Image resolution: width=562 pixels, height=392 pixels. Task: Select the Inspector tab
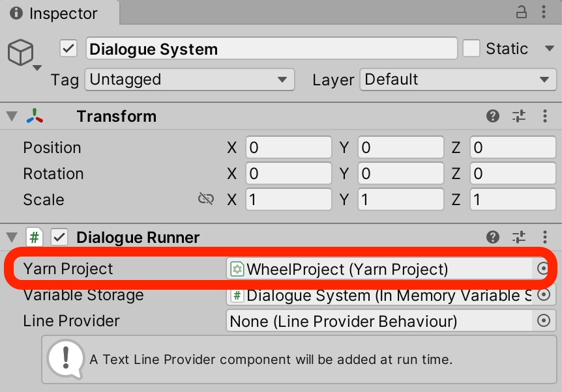tap(55, 14)
